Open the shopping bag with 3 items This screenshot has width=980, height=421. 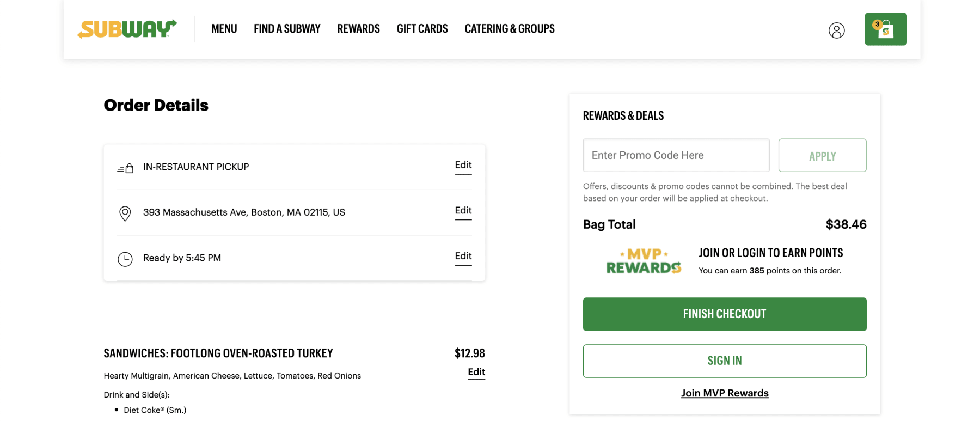[885, 29]
